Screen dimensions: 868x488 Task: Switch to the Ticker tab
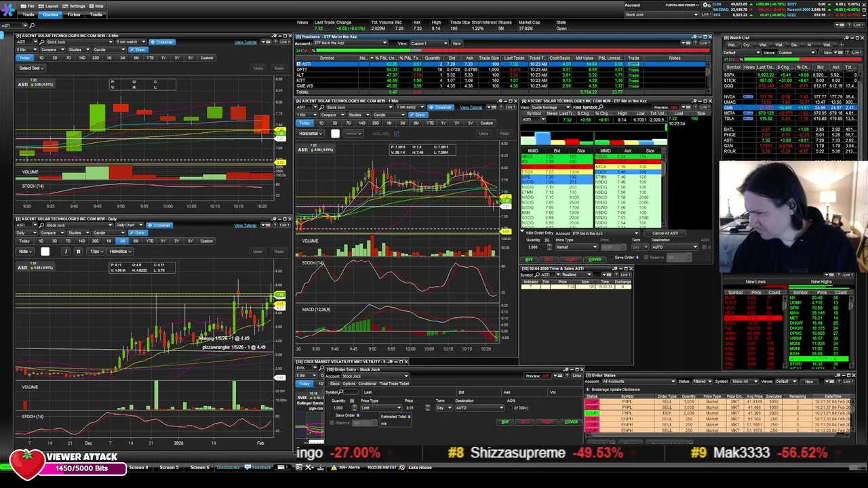click(x=74, y=14)
